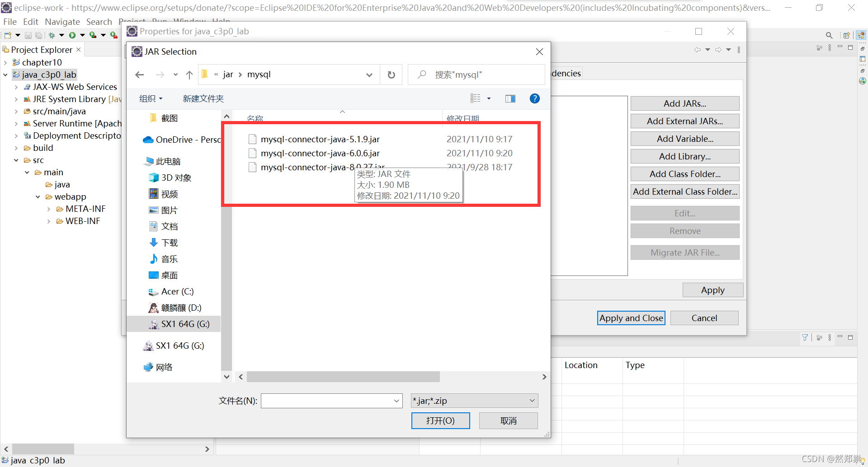Click the Search icon near the top-right
The image size is (868, 467).
[829, 35]
